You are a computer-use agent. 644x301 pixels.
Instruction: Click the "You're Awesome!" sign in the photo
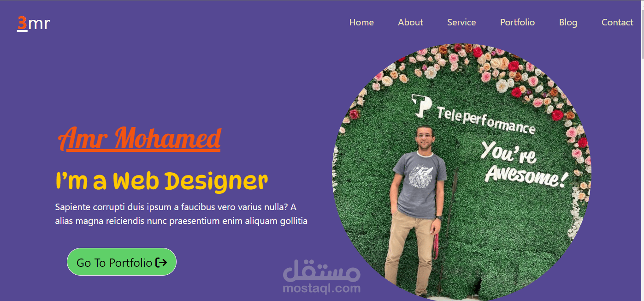point(524,164)
